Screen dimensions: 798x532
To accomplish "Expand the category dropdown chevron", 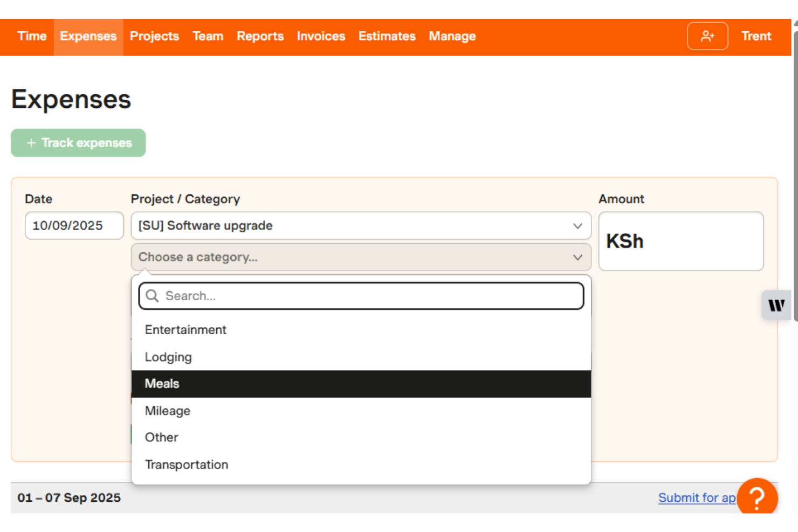I will pos(577,257).
